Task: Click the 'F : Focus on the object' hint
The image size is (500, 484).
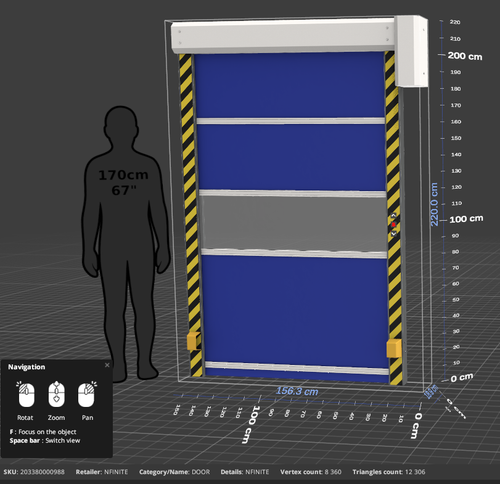Action: [x=43, y=432]
